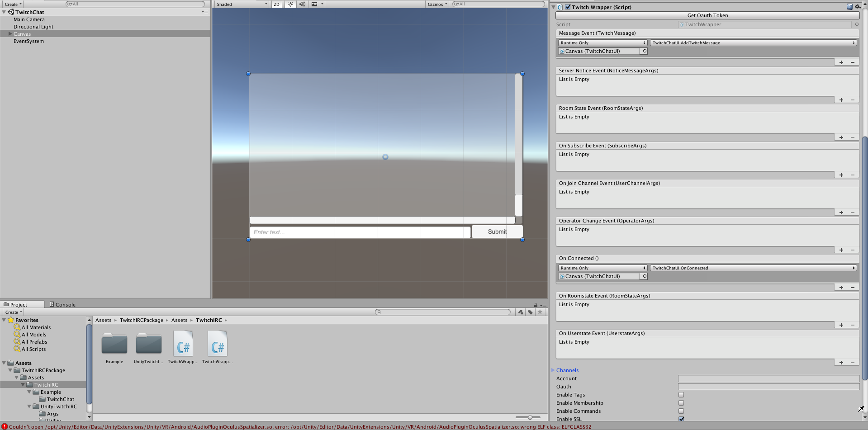Collapse the Assets root folder in tree
The height and width of the screenshot is (430, 868).
[4, 363]
